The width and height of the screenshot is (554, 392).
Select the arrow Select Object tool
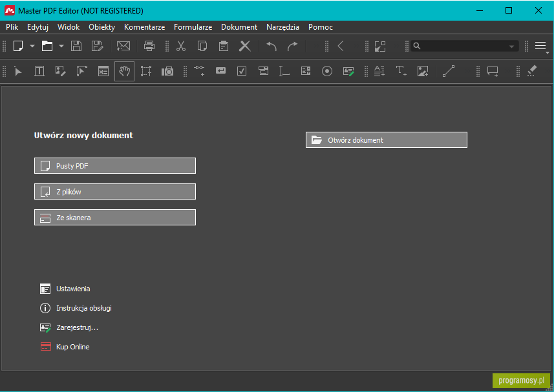(18, 71)
